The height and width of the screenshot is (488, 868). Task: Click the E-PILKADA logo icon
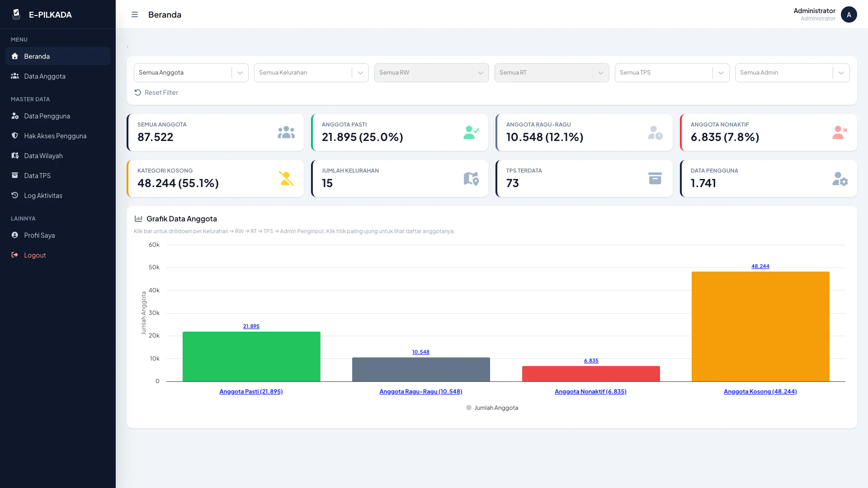(16, 14)
